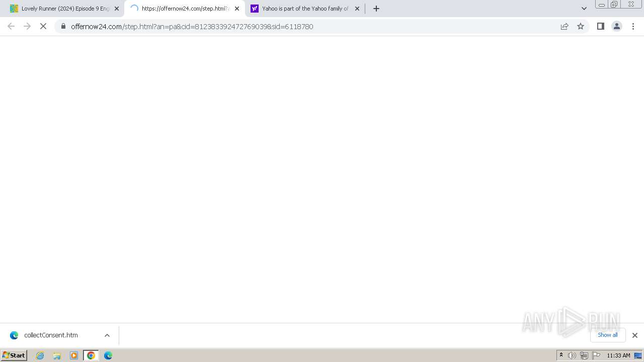Open a new tab with plus button

[376, 9]
